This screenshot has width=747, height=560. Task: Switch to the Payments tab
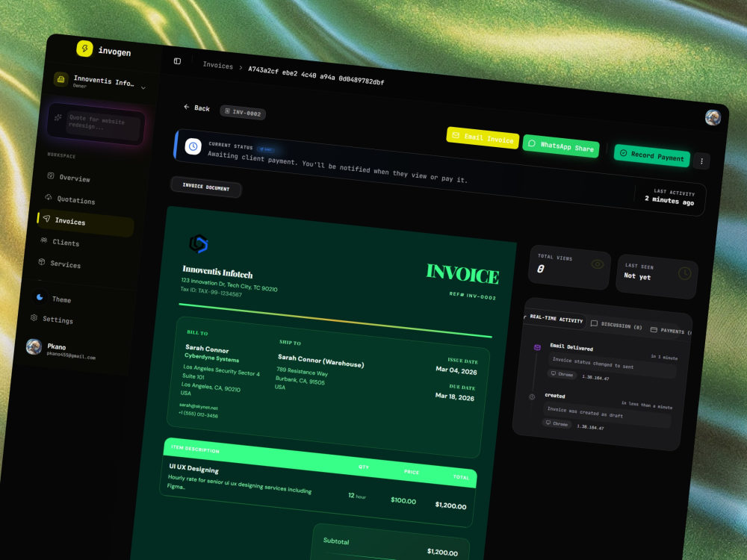point(671,331)
